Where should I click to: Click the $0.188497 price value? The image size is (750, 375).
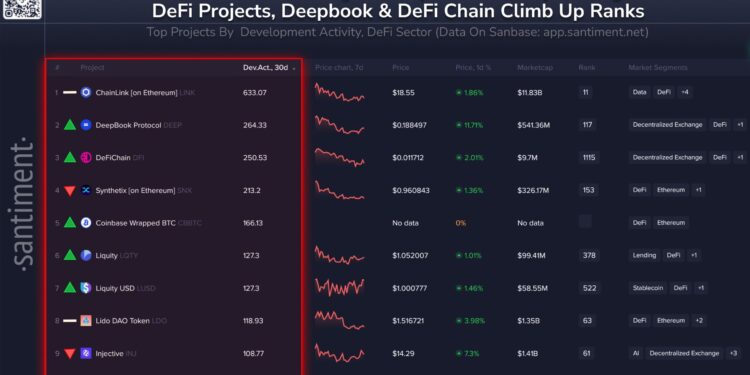[411, 125]
